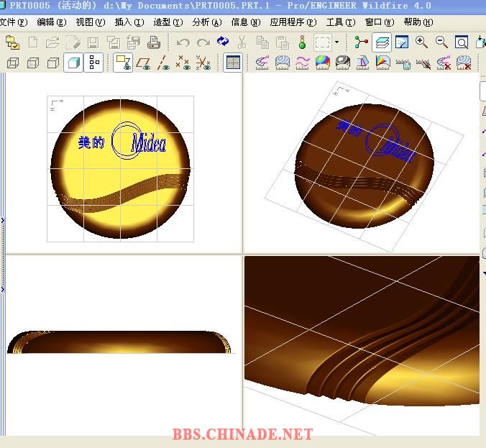Select hidden line display mode cube

pyautogui.click(x=33, y=63)
